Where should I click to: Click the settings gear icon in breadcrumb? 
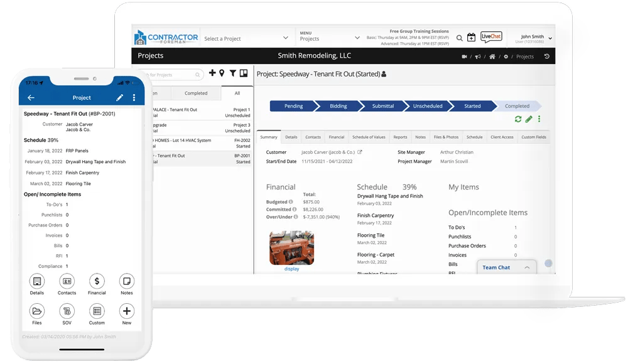pyautogui.click(x=506, y=57)
